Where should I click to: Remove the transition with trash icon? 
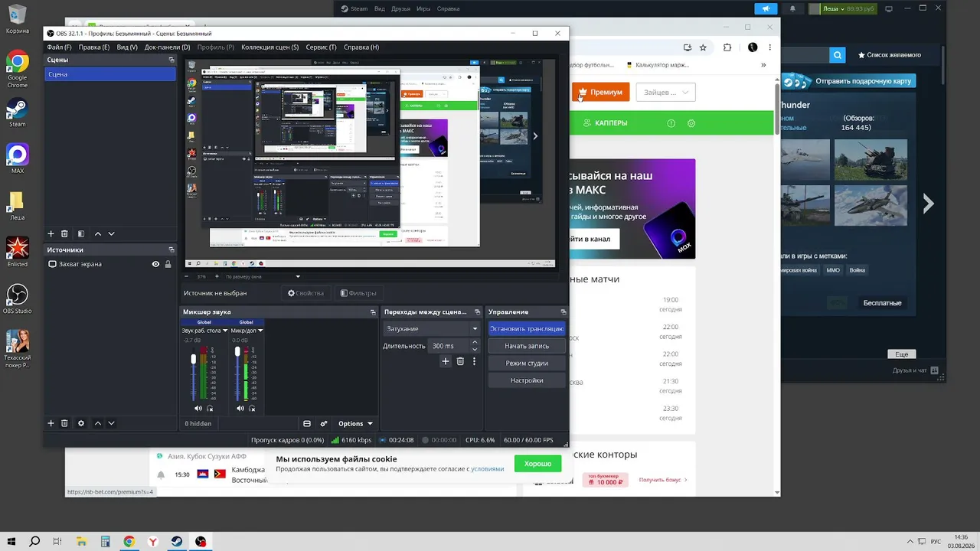[x=460, y=361]
